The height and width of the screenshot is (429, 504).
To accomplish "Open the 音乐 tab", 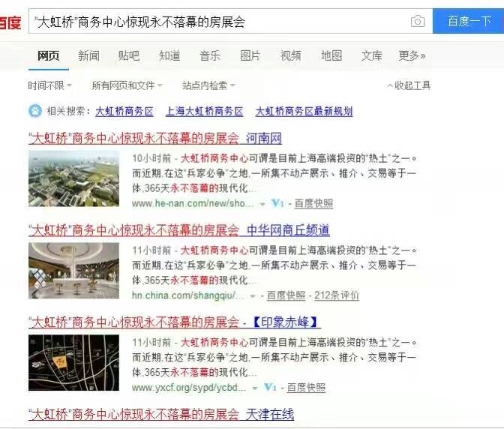I will pyautogui.click(x=210, y=56).
